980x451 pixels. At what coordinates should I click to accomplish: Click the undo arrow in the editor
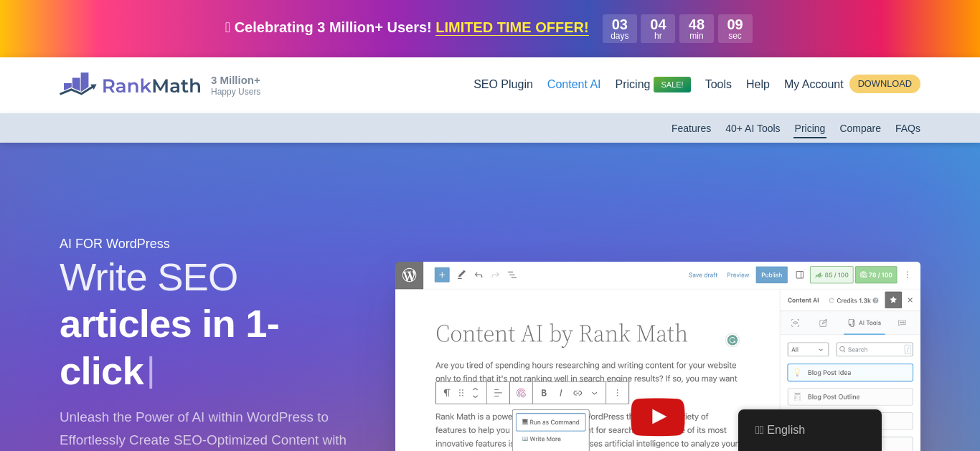tap(479, 275)
